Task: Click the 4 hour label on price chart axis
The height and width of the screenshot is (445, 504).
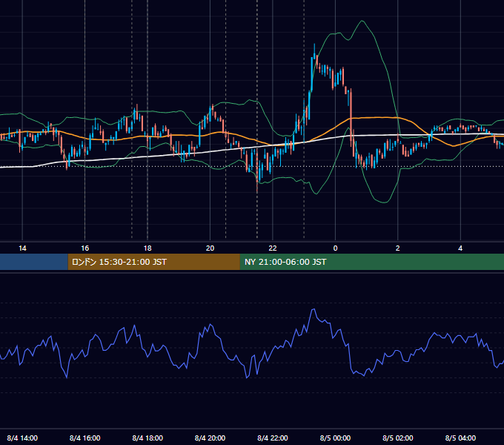Action: [x=460, y=248]
